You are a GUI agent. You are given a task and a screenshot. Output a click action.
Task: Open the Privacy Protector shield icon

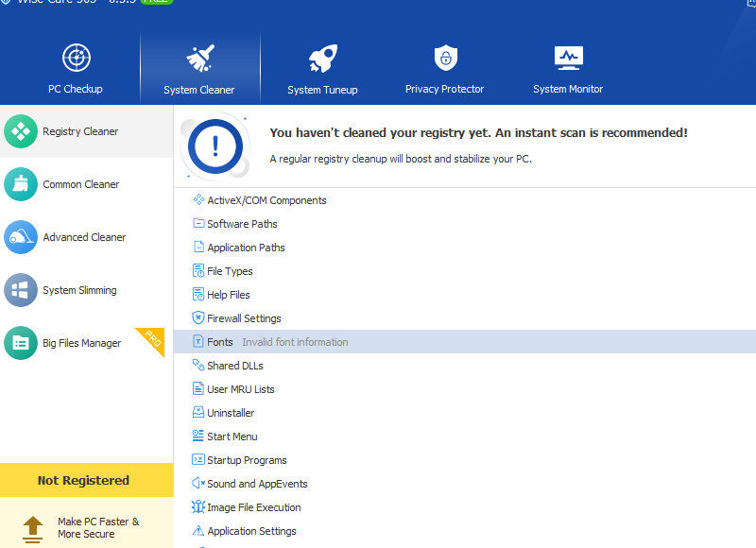tap(446, 58)
